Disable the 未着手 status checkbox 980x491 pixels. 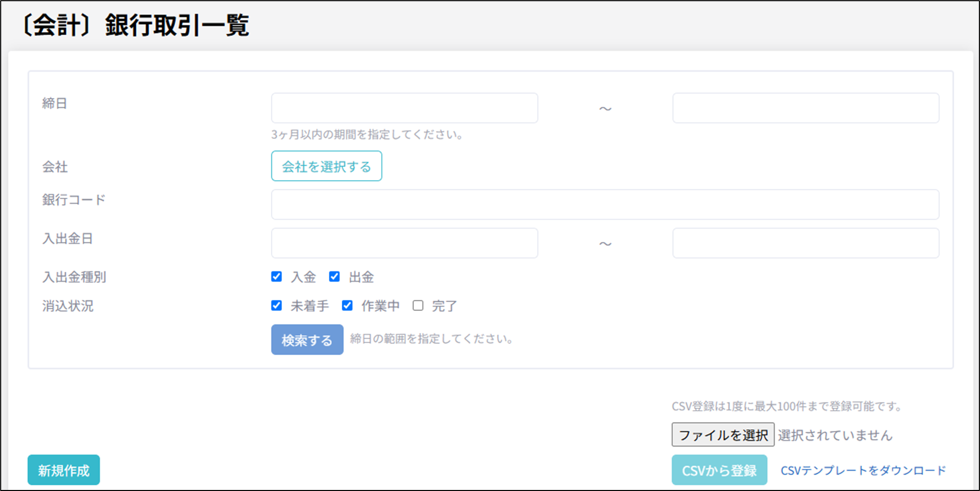click(x=276, y=306)
